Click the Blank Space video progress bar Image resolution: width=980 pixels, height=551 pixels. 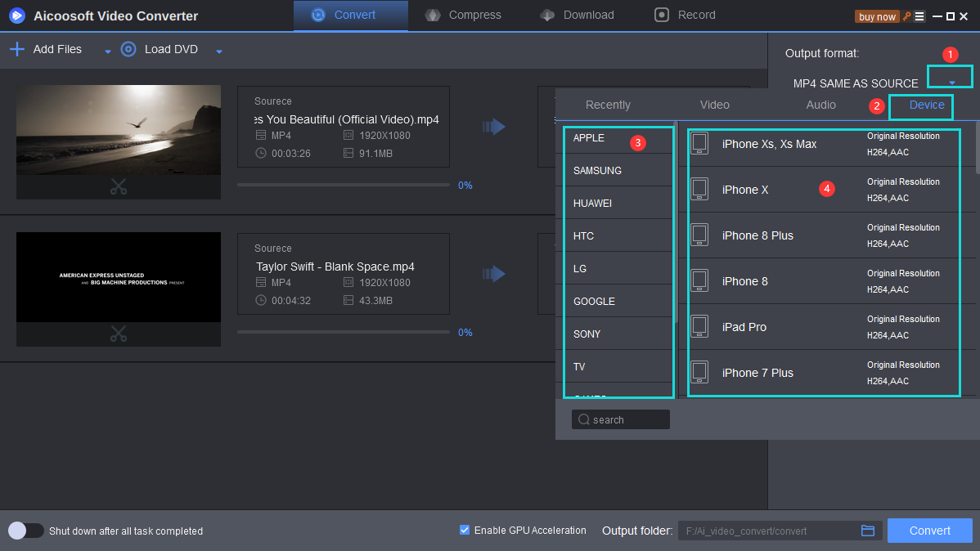[x=343, y=332]
